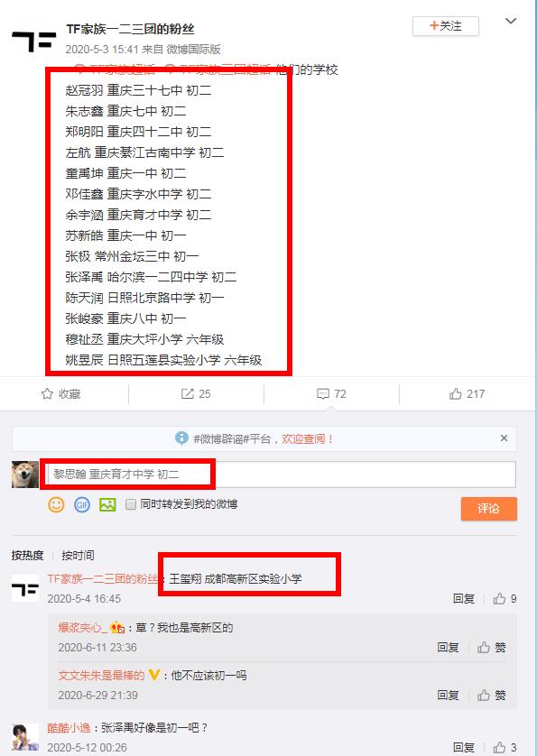Like 文文朱朱是最棒的 comment with 赞

(492, 695)
